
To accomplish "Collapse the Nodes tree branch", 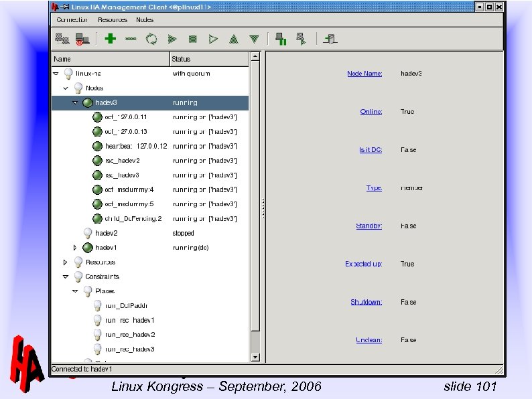I will point(66,88).
